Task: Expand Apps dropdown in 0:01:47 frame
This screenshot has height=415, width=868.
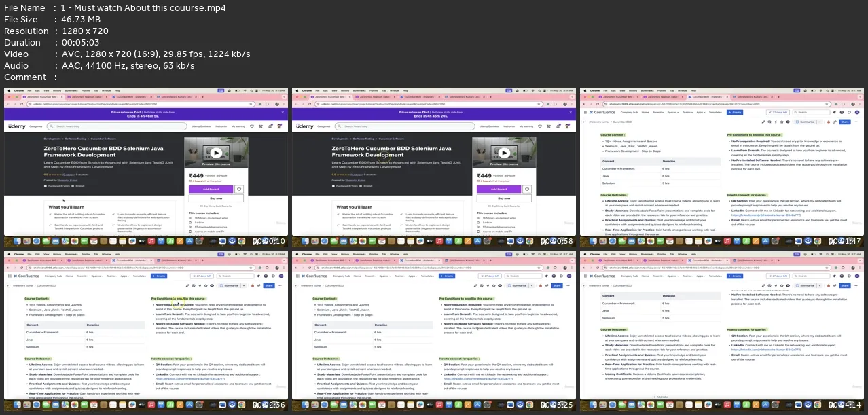Action: point(701,112)
